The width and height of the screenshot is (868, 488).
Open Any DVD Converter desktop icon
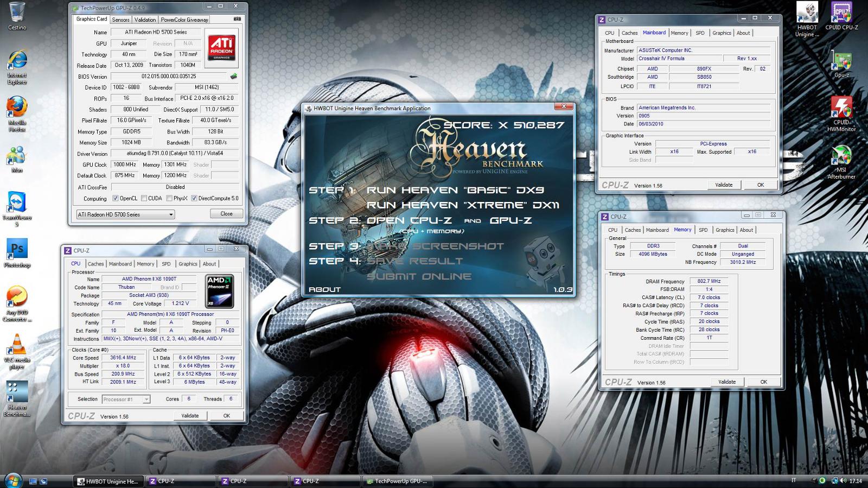[x=17, y=304]
